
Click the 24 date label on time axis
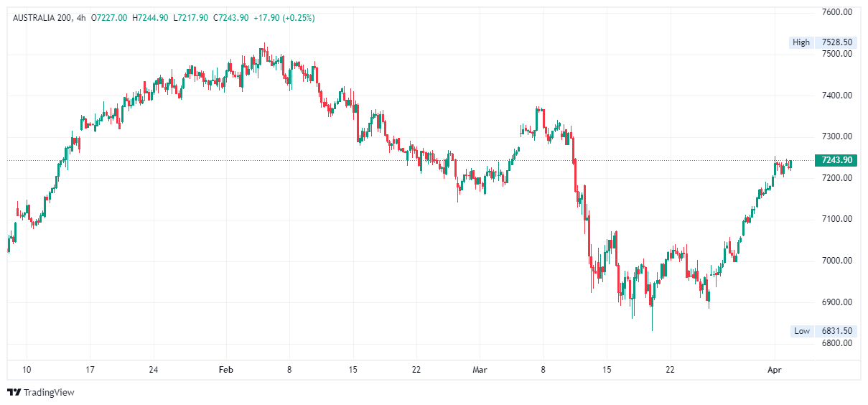click(x=153, y=370)
